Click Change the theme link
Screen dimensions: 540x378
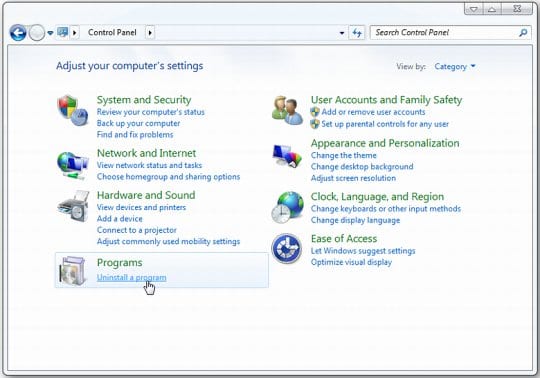[x=344, y=155]
